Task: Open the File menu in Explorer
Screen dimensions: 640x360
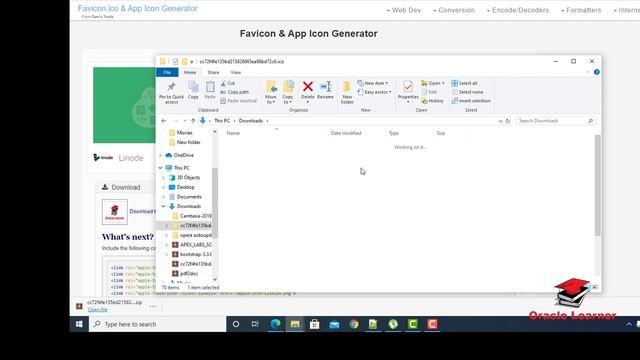Action: pos(167,72)
